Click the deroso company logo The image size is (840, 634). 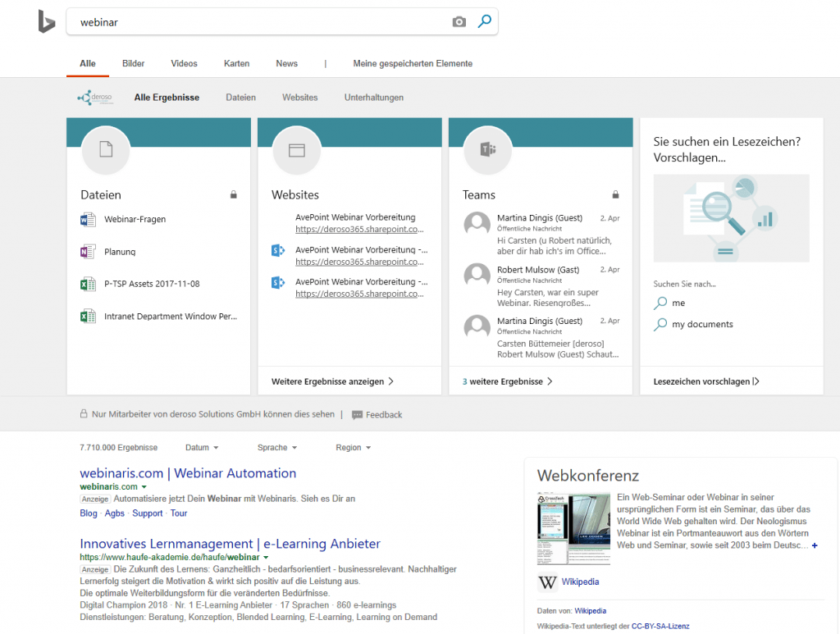[x=95, y=98]
